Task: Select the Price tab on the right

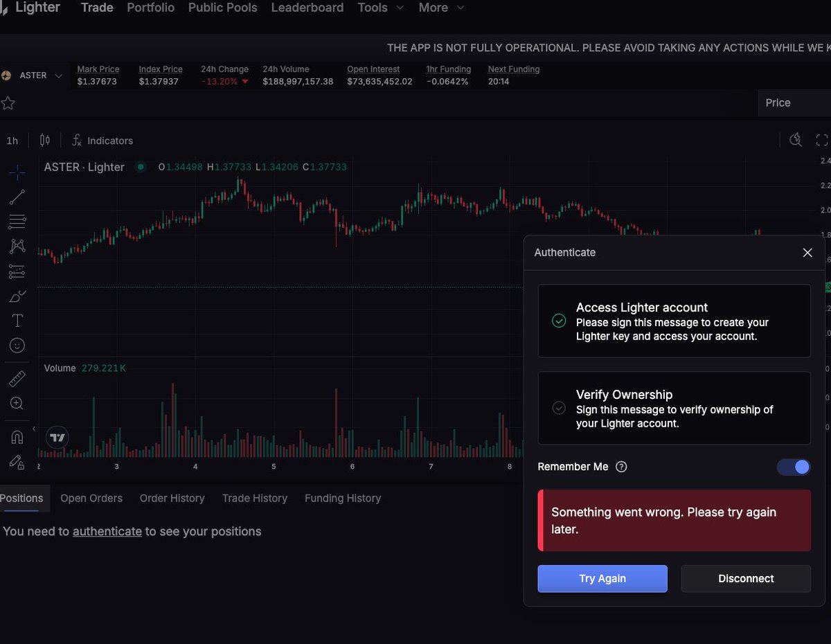Action: point(794,102)
